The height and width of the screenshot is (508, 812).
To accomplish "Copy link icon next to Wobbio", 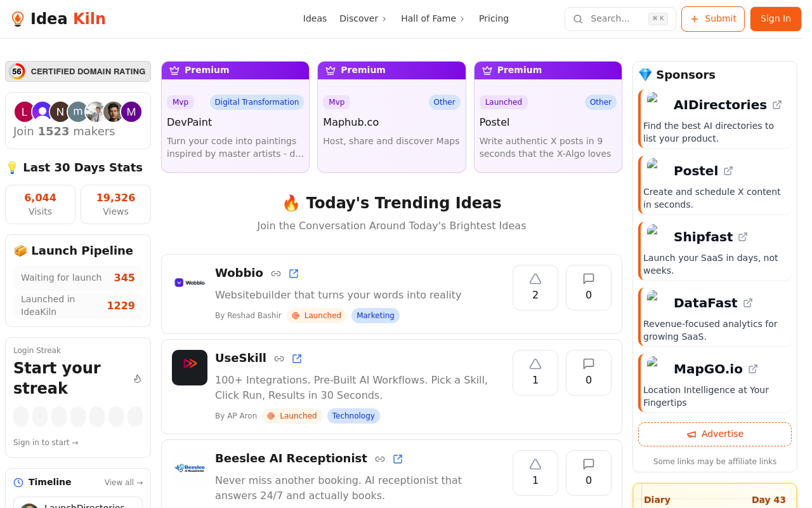I will (x=276, y=274).
